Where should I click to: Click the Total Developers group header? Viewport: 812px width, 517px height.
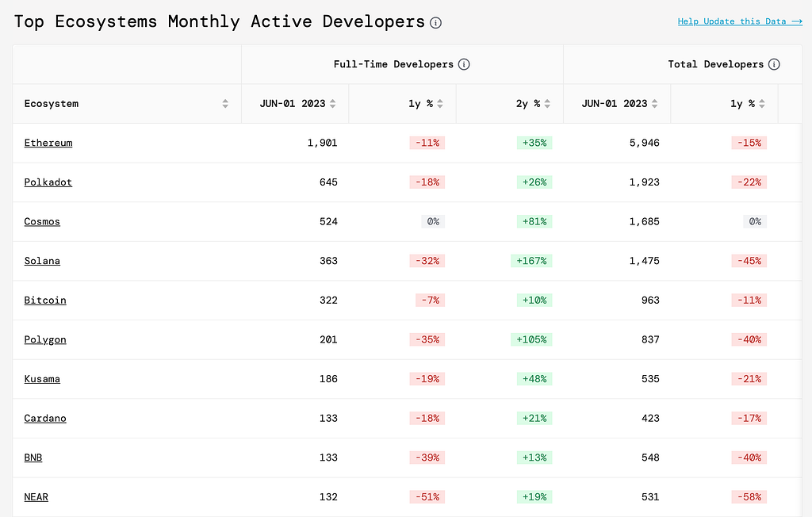point(716,64)
